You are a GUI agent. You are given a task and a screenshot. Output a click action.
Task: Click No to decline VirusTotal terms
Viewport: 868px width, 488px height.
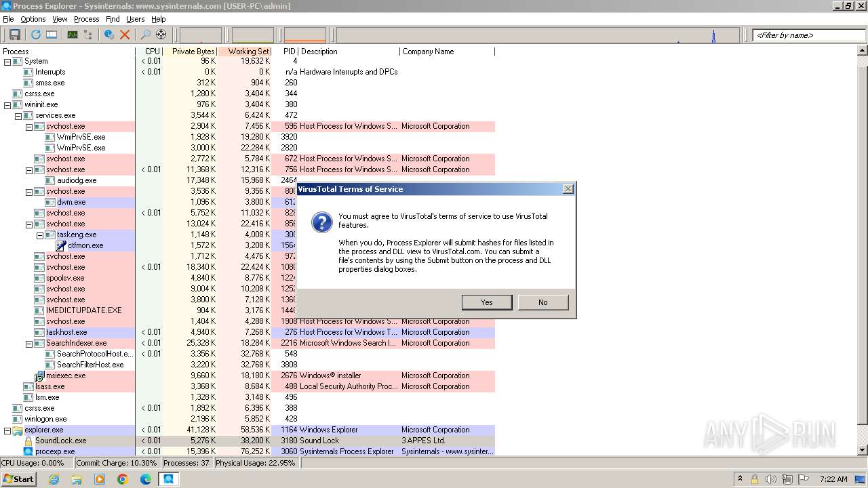pyautogui.click(x=543, y=302)
